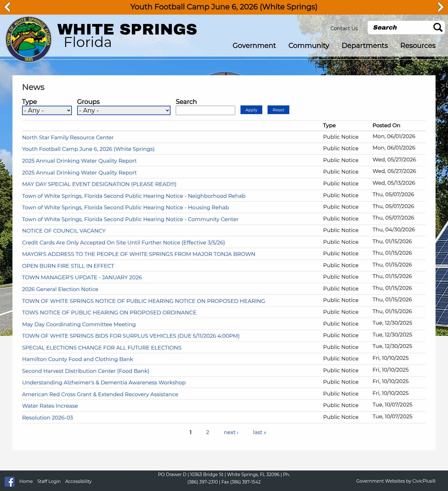Open the Government menu

click(254, 45)
